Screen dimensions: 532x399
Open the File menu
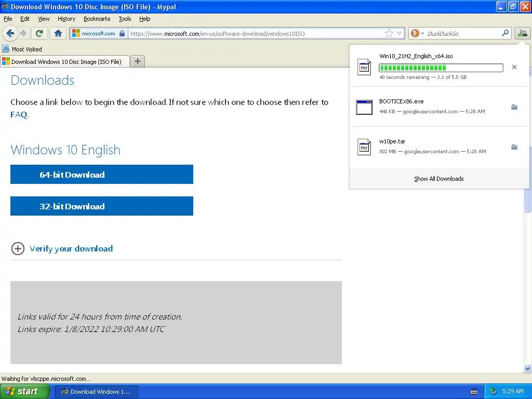8,19
